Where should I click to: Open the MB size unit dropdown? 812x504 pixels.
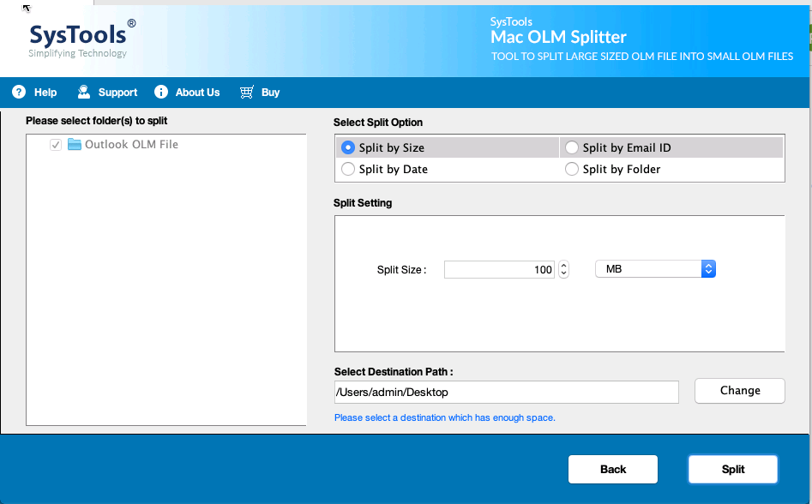(x=655, y=269)
